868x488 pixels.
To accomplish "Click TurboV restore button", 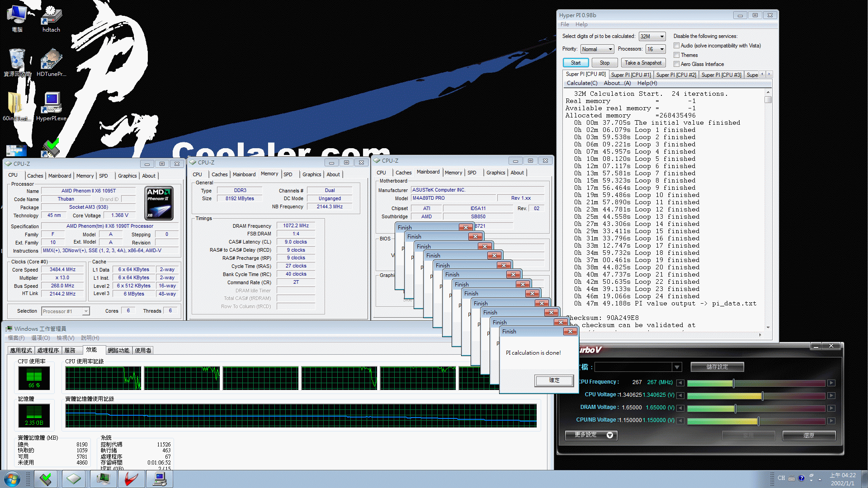I will [809, 435].
